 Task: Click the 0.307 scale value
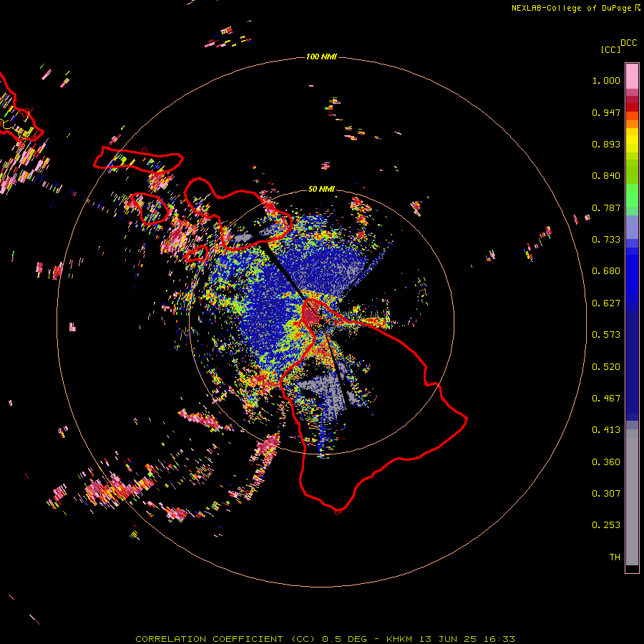click(x=606, y=494)
